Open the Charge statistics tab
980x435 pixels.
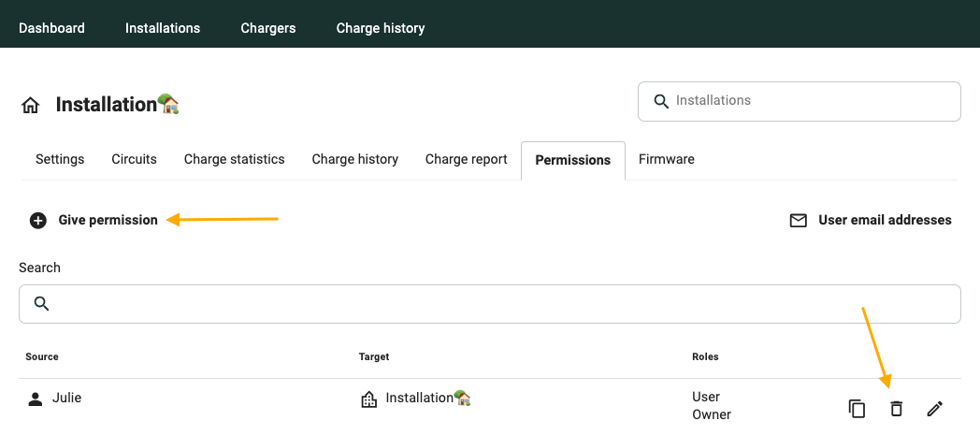[x=234, y=159]
